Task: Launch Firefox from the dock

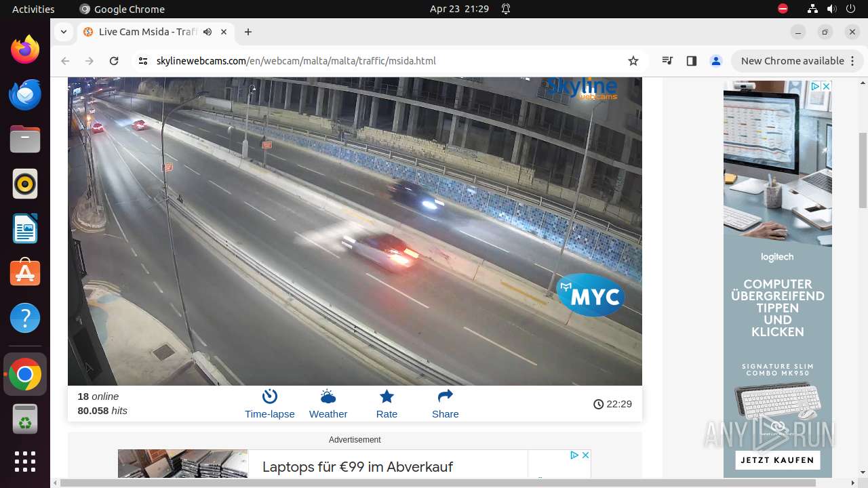Action: (25, 49)
